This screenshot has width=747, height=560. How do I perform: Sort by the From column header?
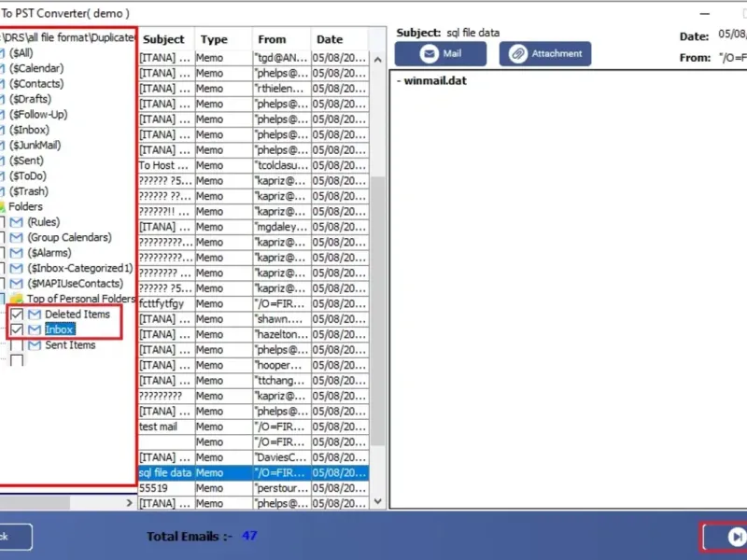pos(282,39)
